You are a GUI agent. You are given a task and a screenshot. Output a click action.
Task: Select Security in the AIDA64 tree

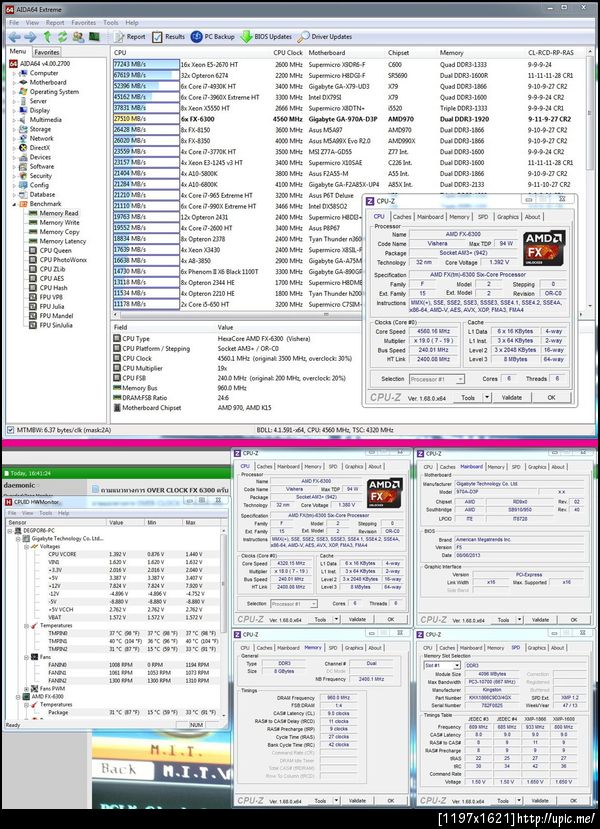tap(41, 176)
